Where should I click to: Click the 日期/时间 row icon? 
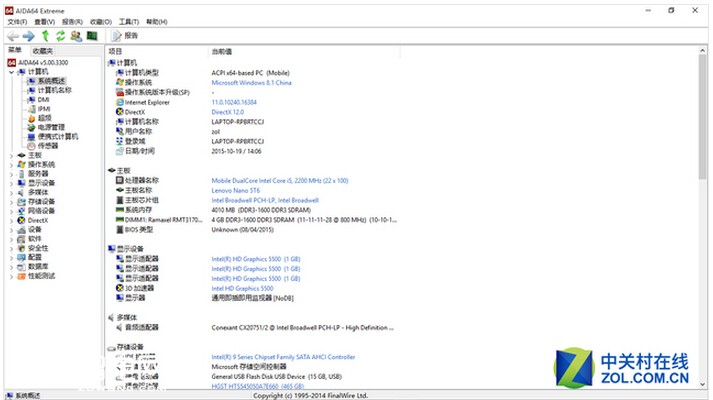click(x=120, y=151)
